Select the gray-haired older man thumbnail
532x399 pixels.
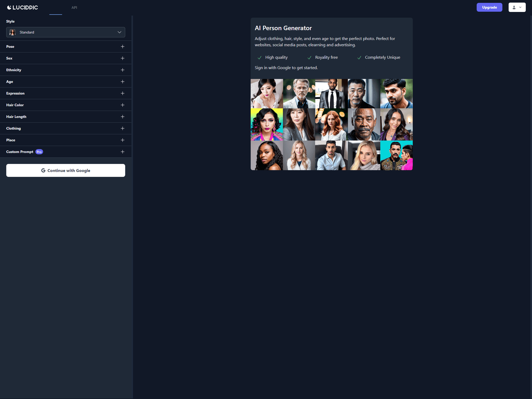point(299,94)
